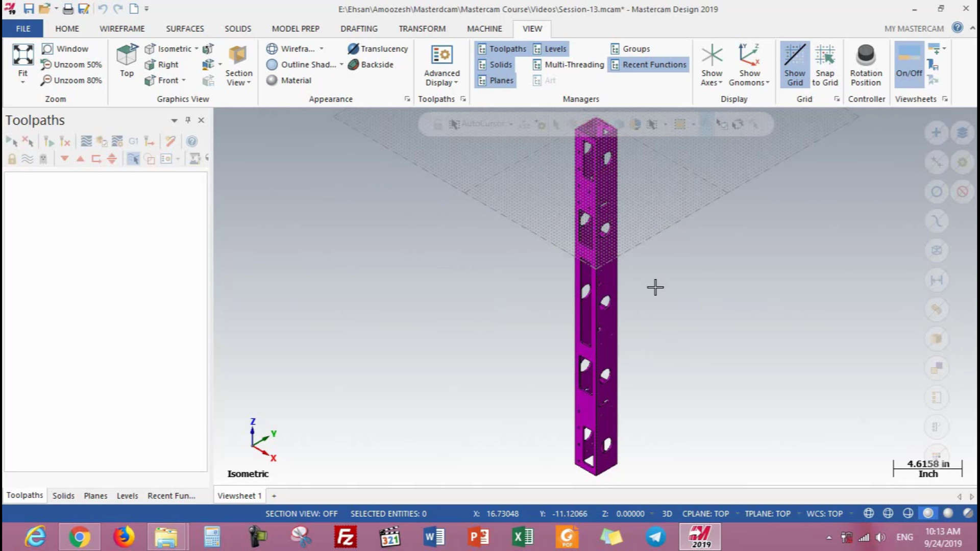This screenshot has height=551, width=980.
Task: Toggle Backside shading
Action: (x=371, y=64)
